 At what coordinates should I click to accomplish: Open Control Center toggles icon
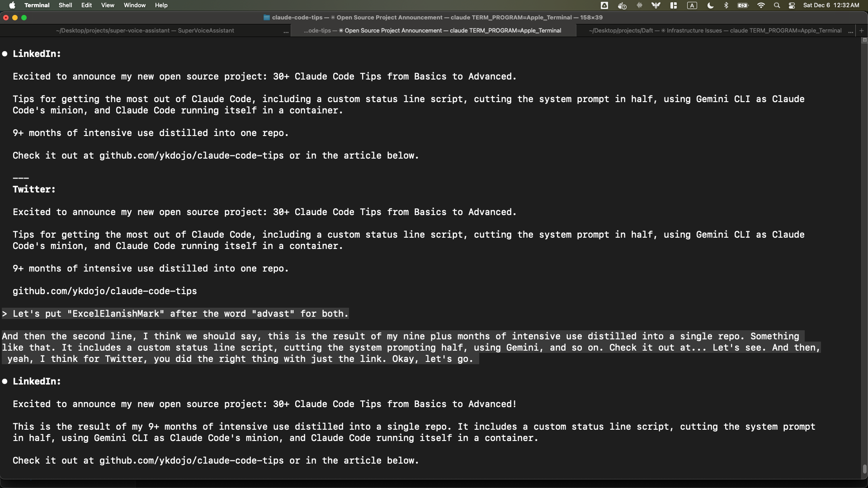(x=792, y=5)
